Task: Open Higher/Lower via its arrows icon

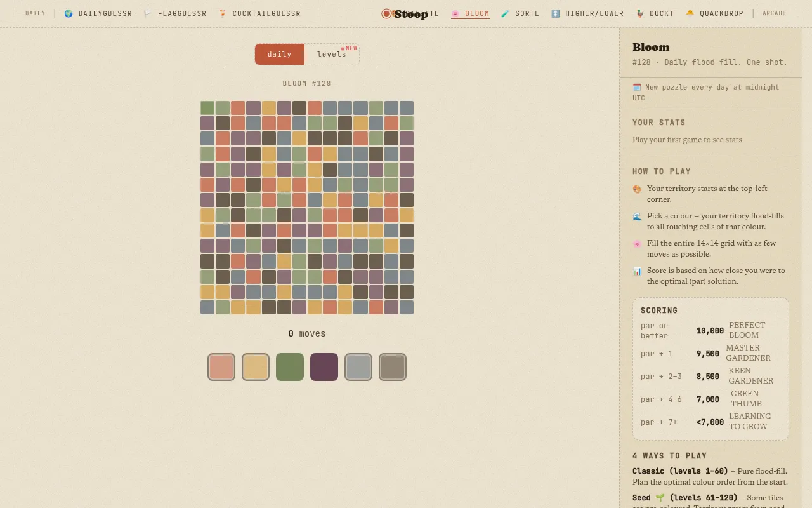Action: click(556, 13)
